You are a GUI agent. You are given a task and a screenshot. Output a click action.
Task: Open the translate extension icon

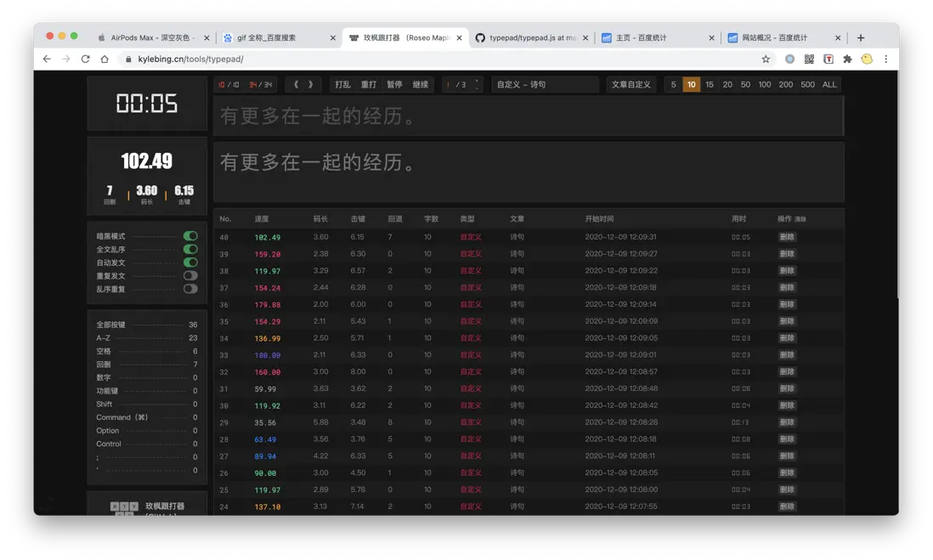click(x=828, y=59)
